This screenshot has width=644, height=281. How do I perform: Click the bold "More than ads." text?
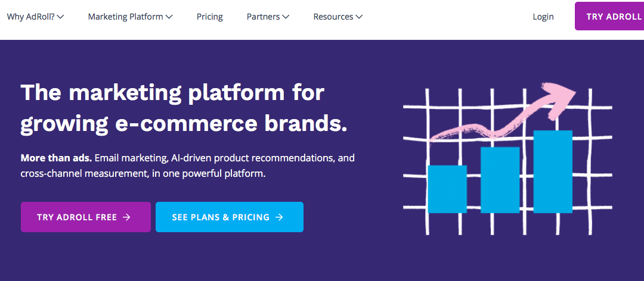pyautogui.click(x=56, y=158)
